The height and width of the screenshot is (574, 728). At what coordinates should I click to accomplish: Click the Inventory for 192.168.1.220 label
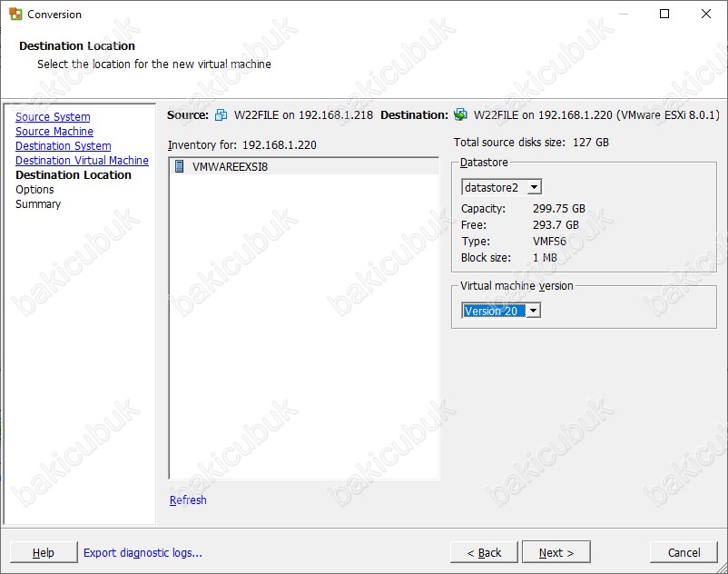[x=241, y=145]
